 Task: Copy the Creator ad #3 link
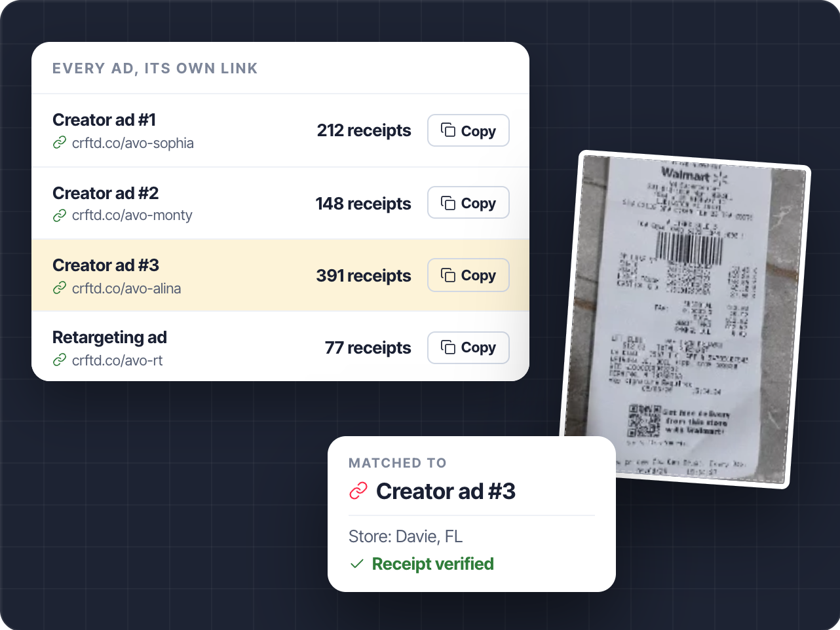(468, 275)
